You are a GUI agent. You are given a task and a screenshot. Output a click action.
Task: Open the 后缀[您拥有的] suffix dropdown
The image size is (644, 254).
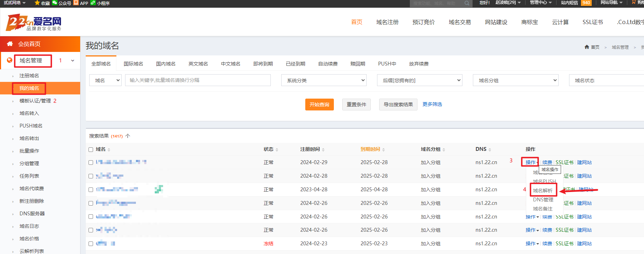click(x=420, y=80)
